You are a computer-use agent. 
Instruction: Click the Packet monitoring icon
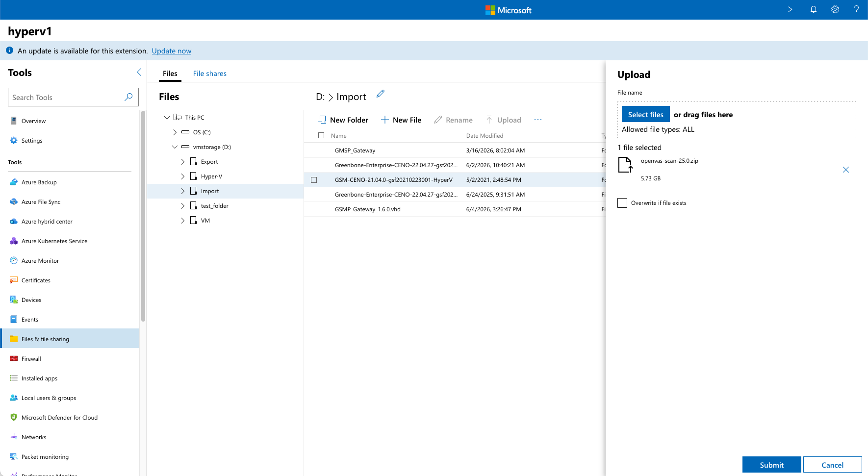pyautogui.click(x=14, y=456)
